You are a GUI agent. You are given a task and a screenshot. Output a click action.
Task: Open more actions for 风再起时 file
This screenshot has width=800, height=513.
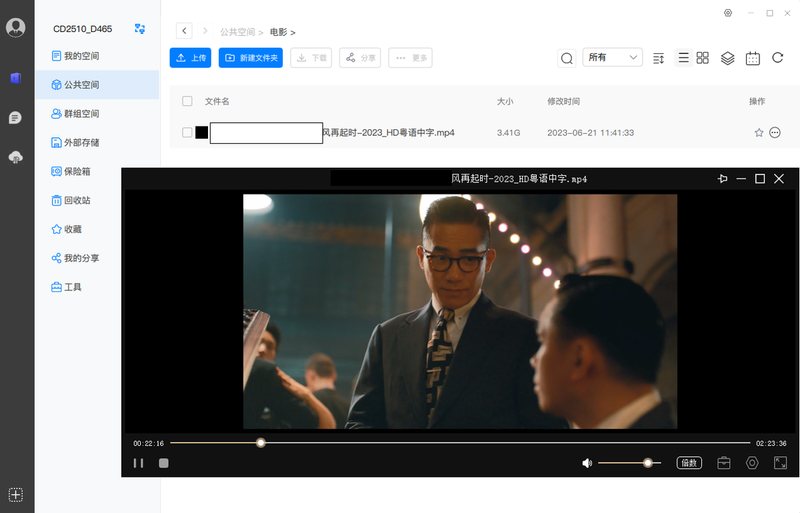pos(774,133)
